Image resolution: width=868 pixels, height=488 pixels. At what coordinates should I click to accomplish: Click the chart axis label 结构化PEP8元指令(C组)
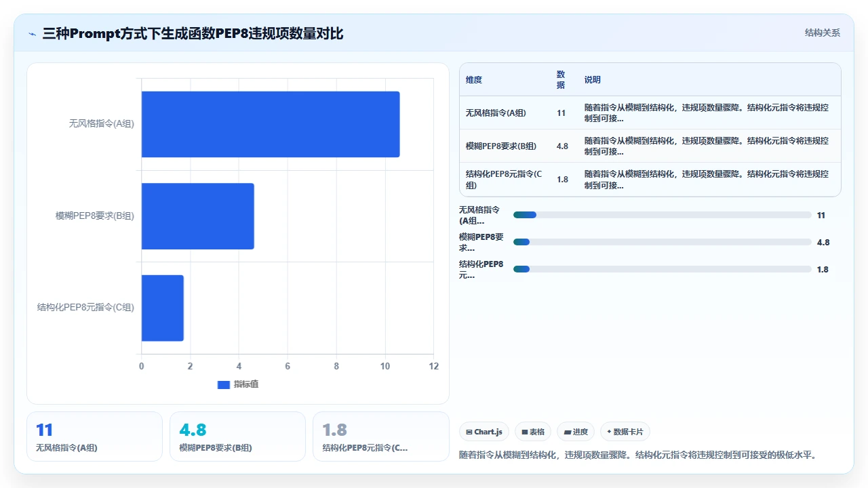tap(85, 308)
